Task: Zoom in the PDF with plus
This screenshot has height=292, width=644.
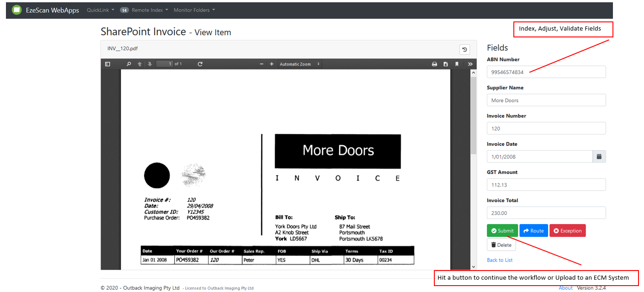Action: point(272,64)
